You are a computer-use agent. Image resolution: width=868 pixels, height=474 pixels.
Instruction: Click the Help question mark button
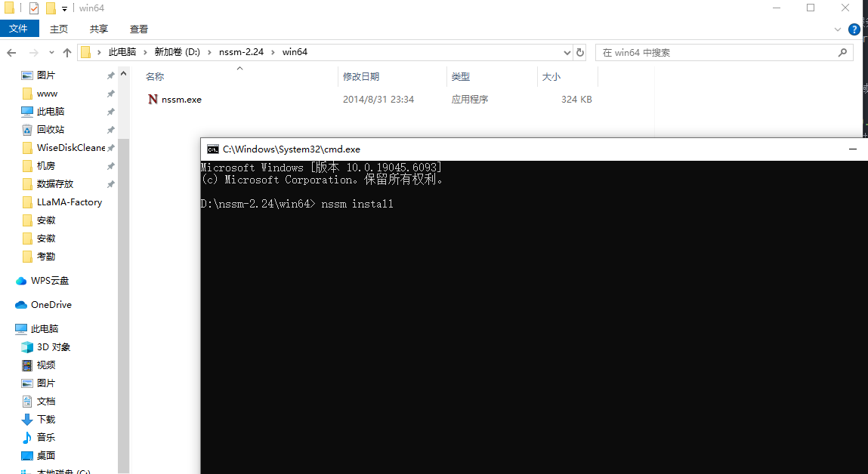point(854,29)
